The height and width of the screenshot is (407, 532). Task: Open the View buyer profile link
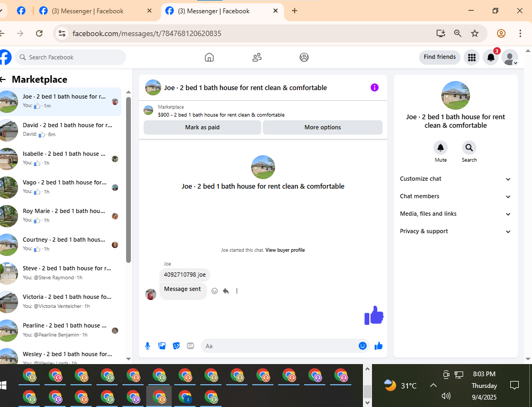click(285, 250)
